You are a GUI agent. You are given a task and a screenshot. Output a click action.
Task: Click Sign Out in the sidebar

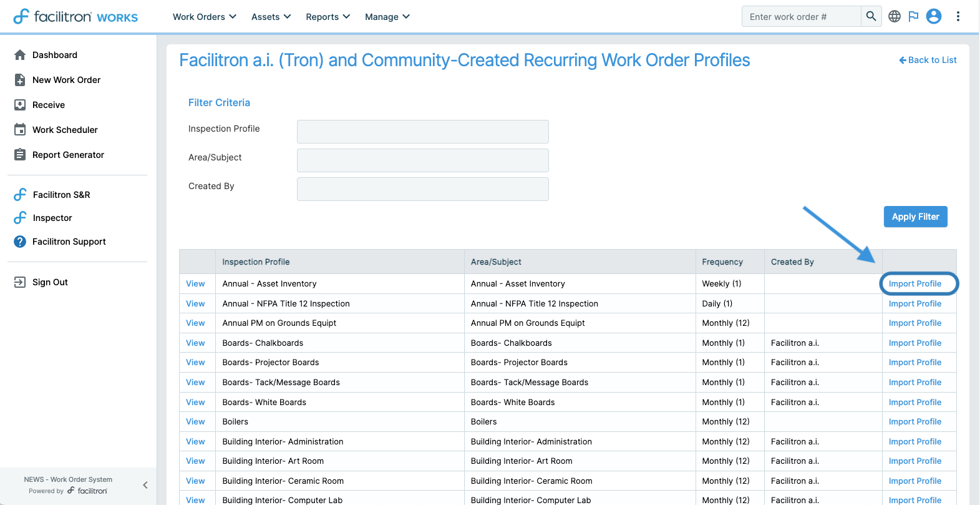[50, 282]
